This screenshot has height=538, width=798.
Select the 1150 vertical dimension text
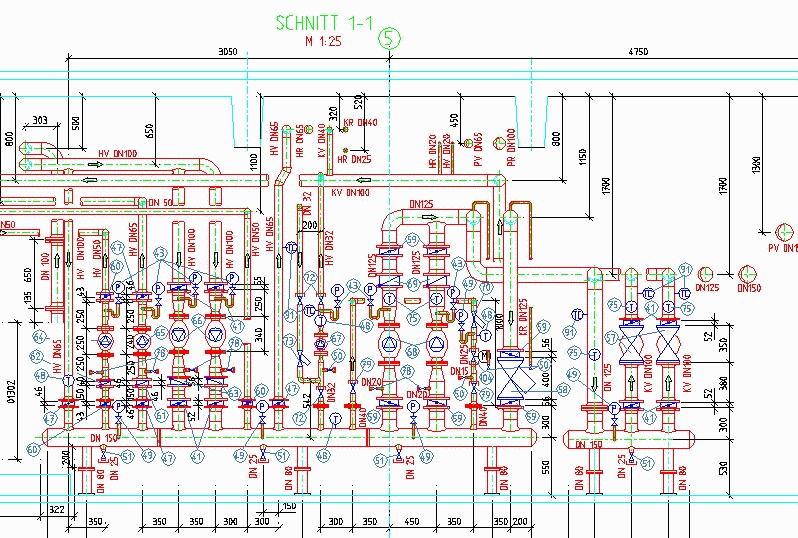click(581, 157)
